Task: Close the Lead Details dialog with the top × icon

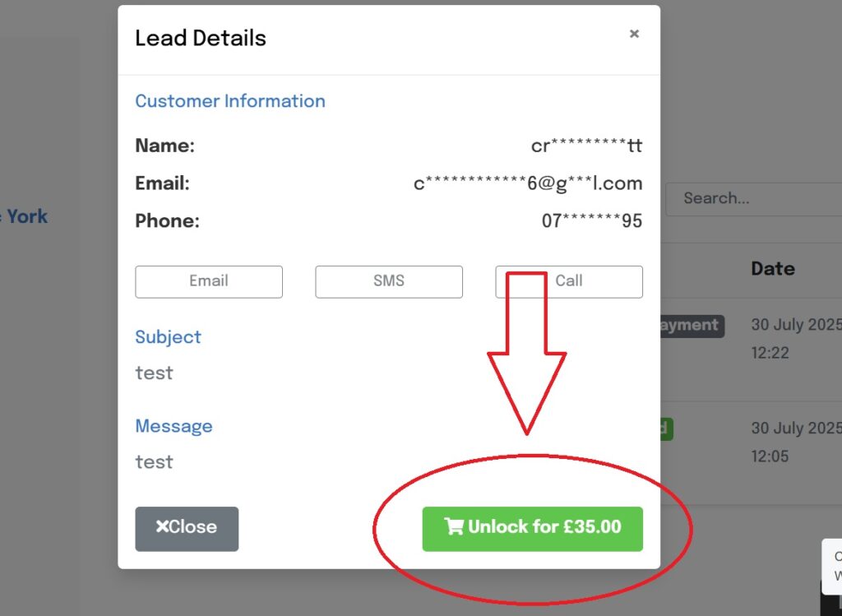Action: 634,34
